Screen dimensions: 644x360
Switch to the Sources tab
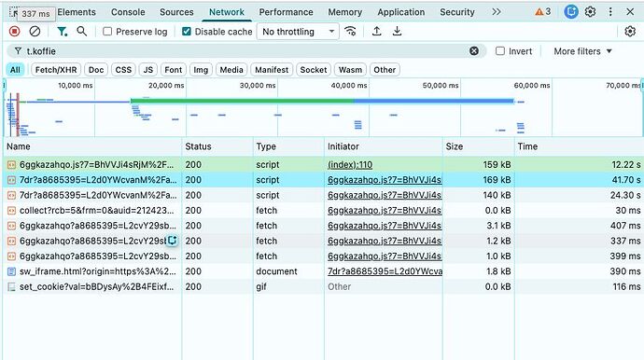(x=176, y=12)
